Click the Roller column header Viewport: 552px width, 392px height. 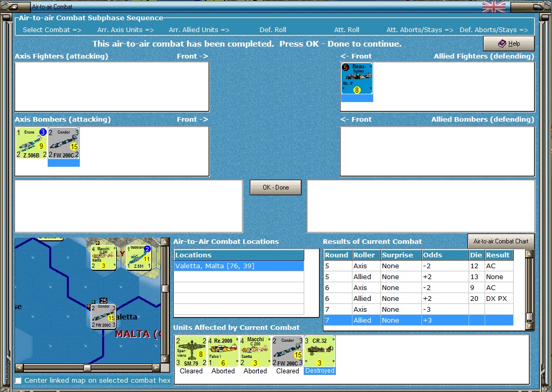(x=366, y=255)
